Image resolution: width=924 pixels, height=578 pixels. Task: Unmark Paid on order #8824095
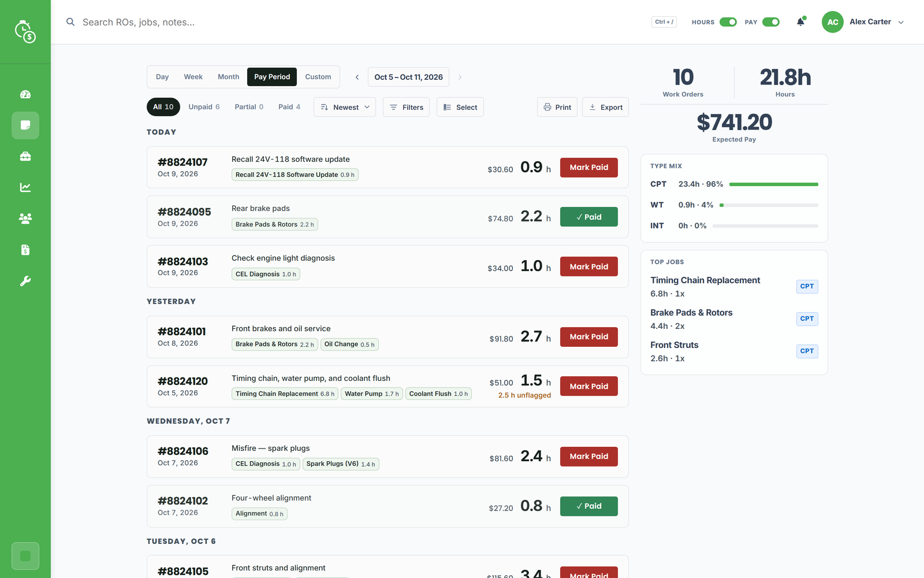click(588, 217)
